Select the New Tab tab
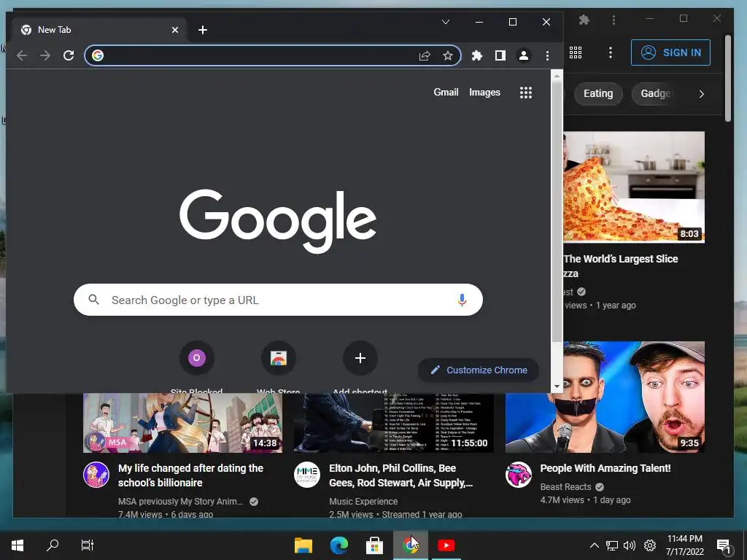The image size is (747, 560). click(99, 29)
